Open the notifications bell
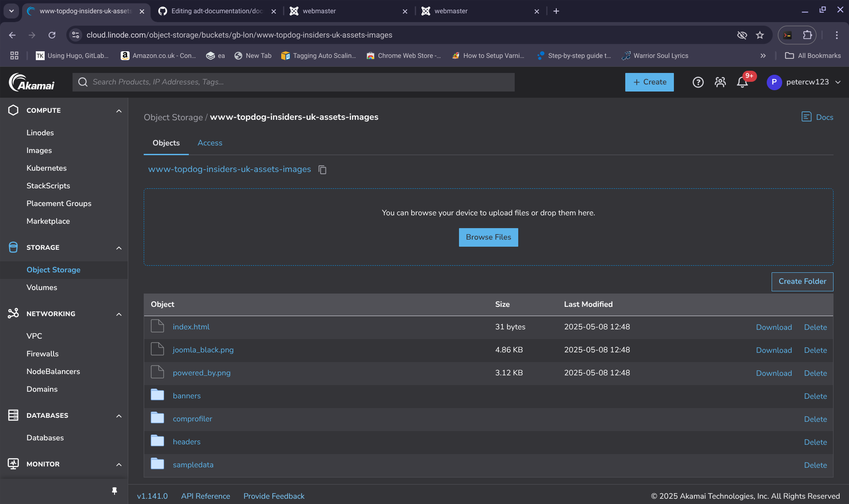This screenshot has height=504, width=849. [742, 82]
